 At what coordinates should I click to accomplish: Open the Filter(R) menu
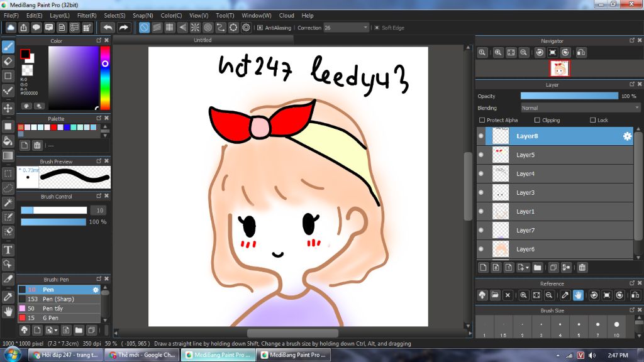click(87, 16)
